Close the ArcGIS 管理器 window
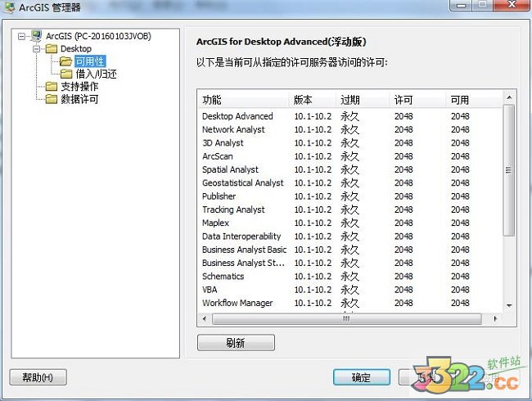The width and height of the screenshot is (532, 401). pyautogui.click(x=512, y=5)
